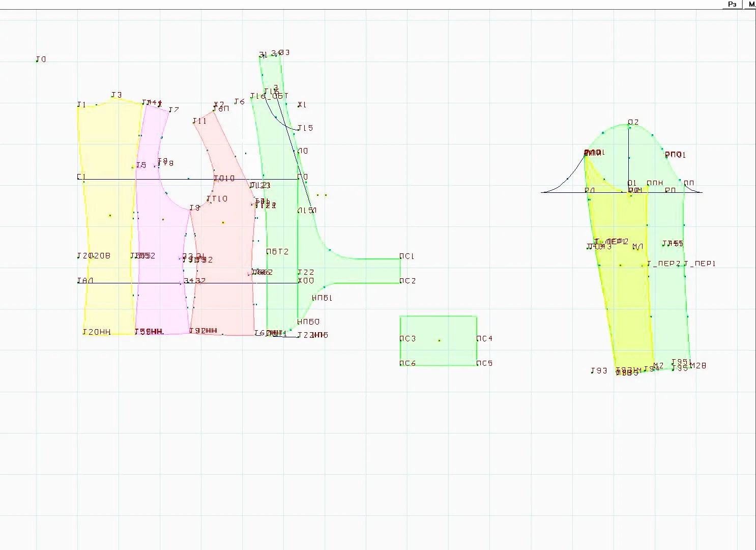Viewport: 756px width, 550px height.
Task: Click point label Т7
Action: pyautogui.click(x=174, y=110)
